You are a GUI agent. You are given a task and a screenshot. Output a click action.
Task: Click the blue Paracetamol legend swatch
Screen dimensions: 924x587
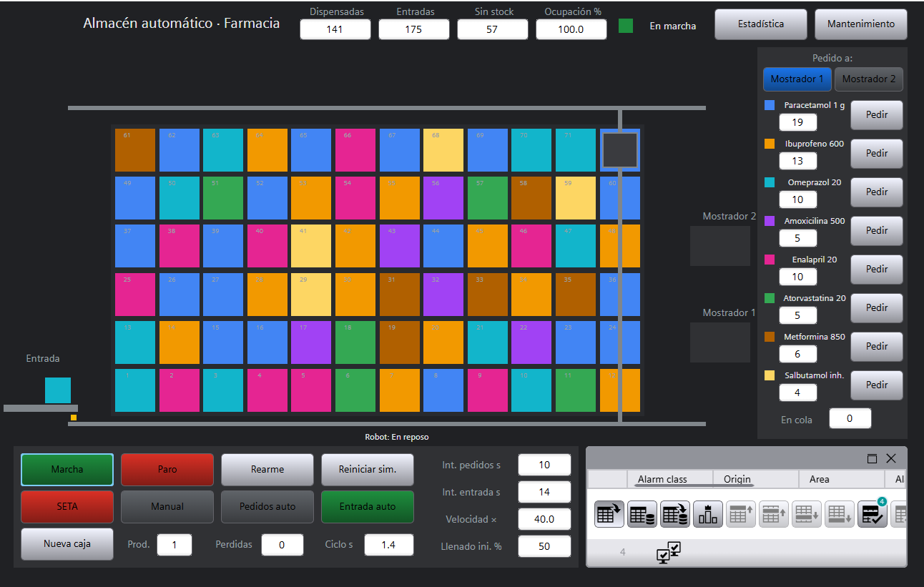[x=770, y=105]
